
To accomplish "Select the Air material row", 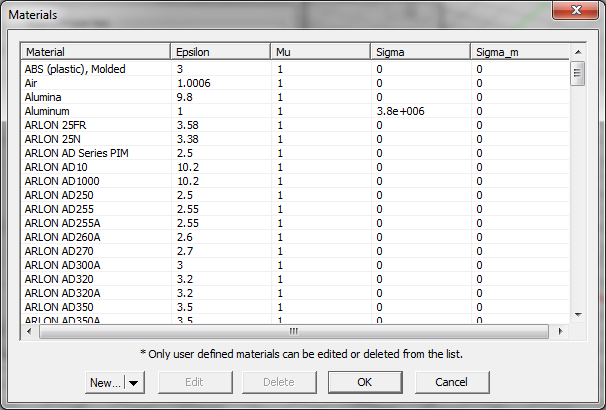I will [x=295, y=83].
